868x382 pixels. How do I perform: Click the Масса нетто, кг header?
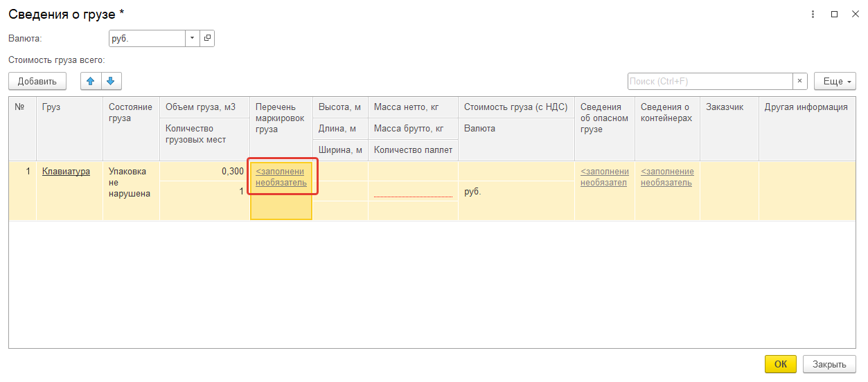click(x=413, y=107)
